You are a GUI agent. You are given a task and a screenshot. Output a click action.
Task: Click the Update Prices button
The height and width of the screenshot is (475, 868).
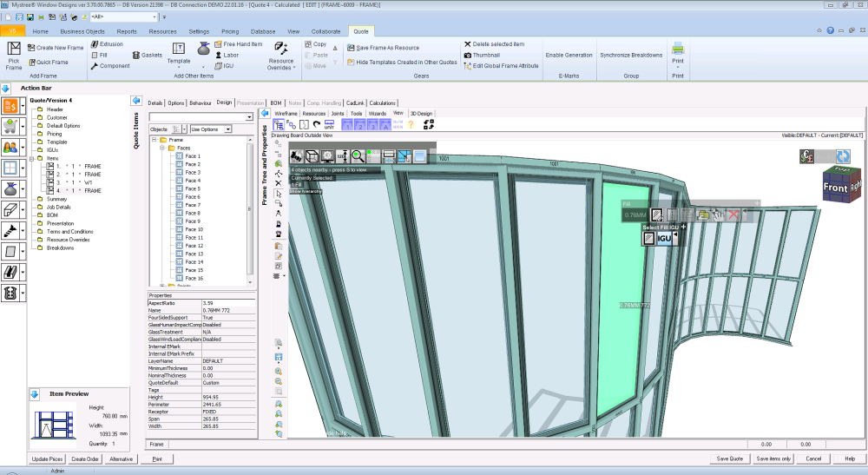(x=47, y=459)
